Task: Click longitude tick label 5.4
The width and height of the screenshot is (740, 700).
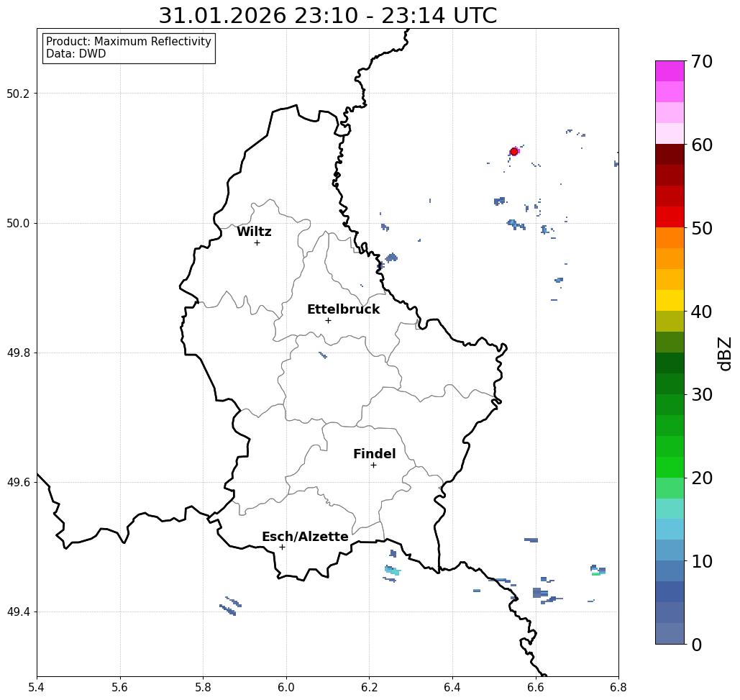Action: pyautogui.click(x=37, y=687)
